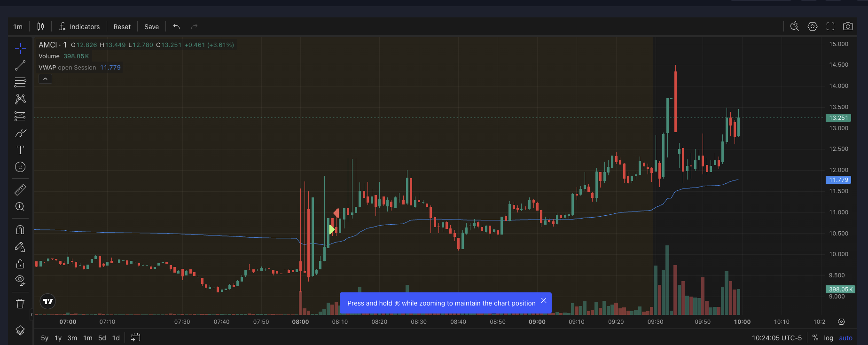Toggle lock all drawing tools
Viewport: 868px width, 345px height.
(20, 263)
